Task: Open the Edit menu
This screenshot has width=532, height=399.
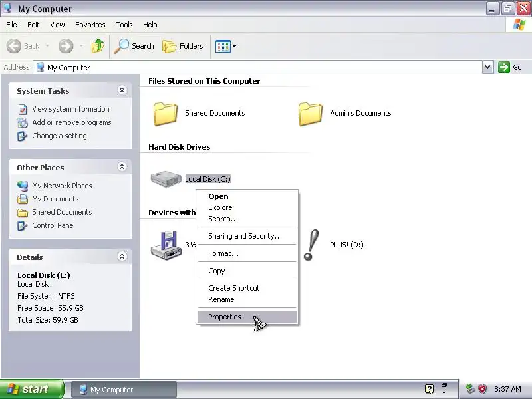Action: pyautogui.click(x=33, y=25)
